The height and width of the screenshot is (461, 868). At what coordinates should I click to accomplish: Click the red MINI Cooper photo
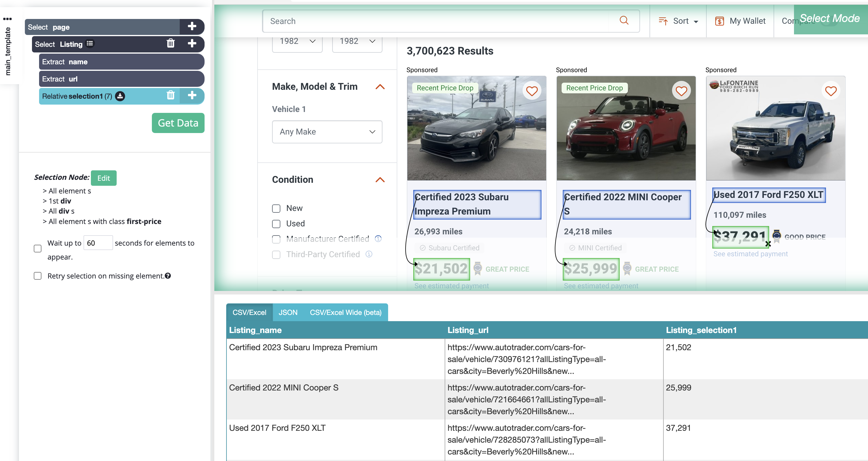click(x=626, y=128)
